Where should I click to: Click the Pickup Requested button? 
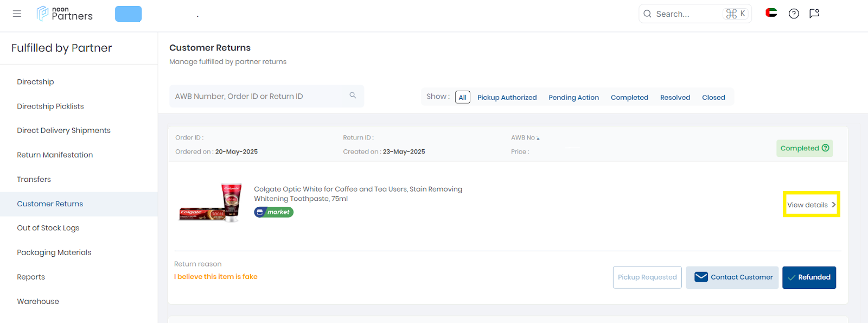pos(647,277)
